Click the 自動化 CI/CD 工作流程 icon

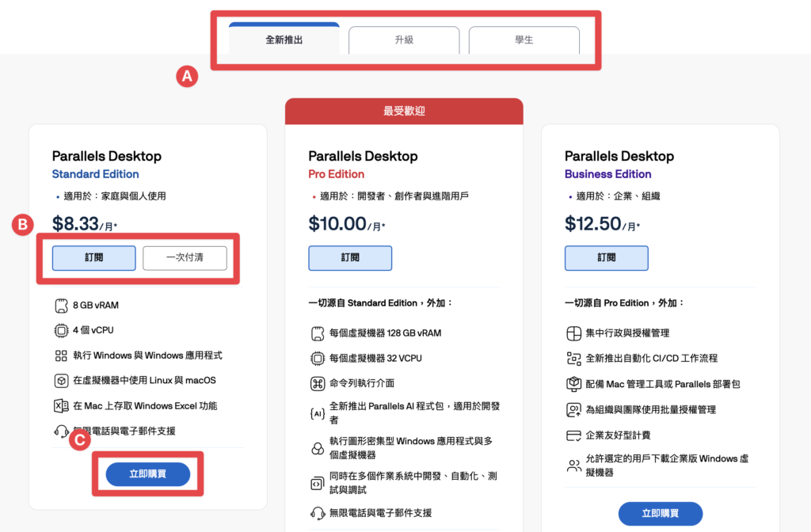(x=573, y=359)
